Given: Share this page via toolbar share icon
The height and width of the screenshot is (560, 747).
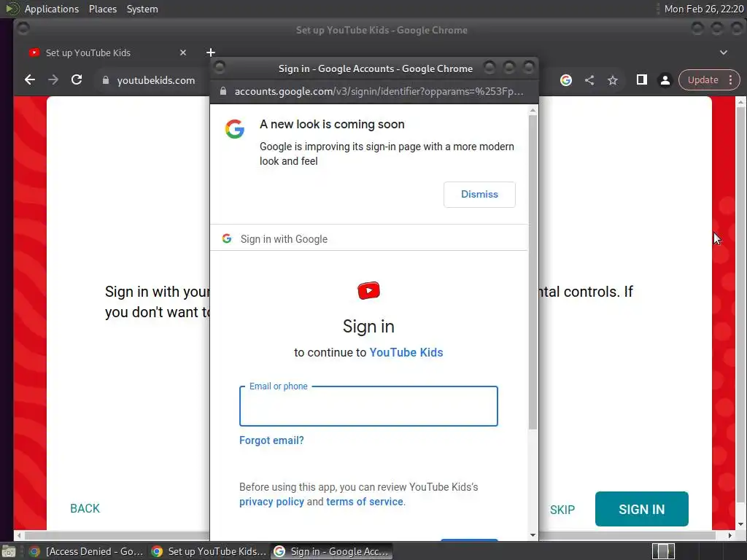Looking at the screenshot, I should coord(589,80).
